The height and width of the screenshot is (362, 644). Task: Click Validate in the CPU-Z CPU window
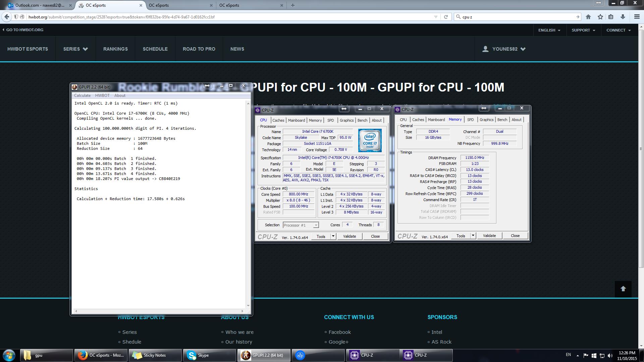(350, 236)
